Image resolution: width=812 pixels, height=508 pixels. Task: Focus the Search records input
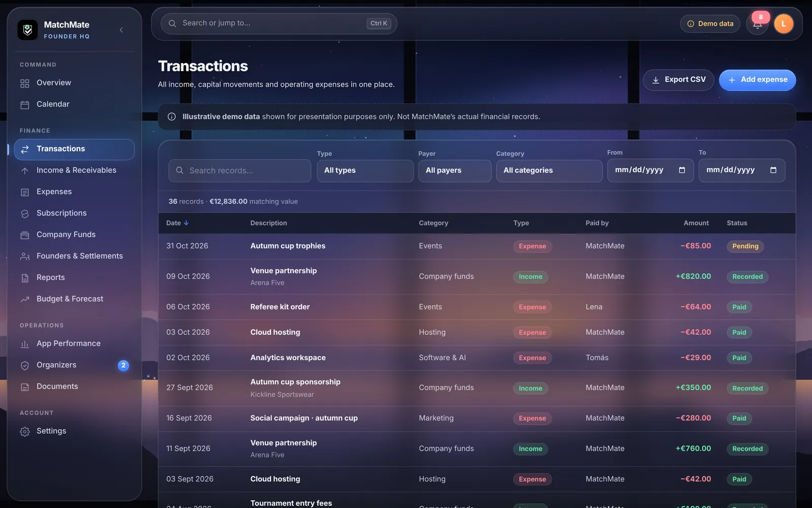point(240,171)
